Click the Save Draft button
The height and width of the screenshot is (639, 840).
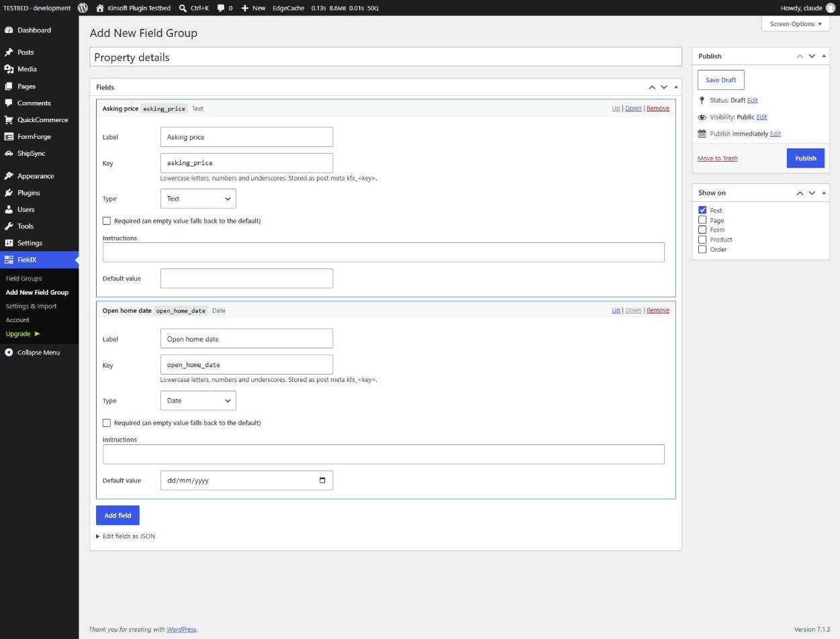pyautogui.click(x=720, y=80)
